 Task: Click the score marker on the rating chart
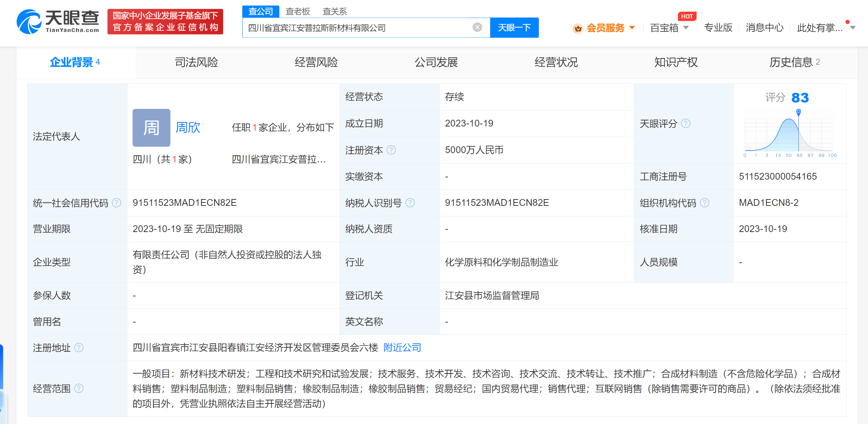point(798,112)
